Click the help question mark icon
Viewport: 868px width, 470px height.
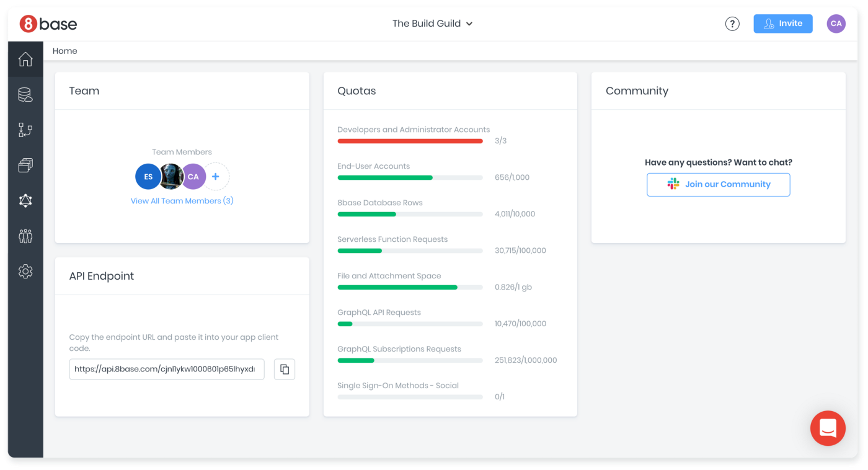point(732,24)
